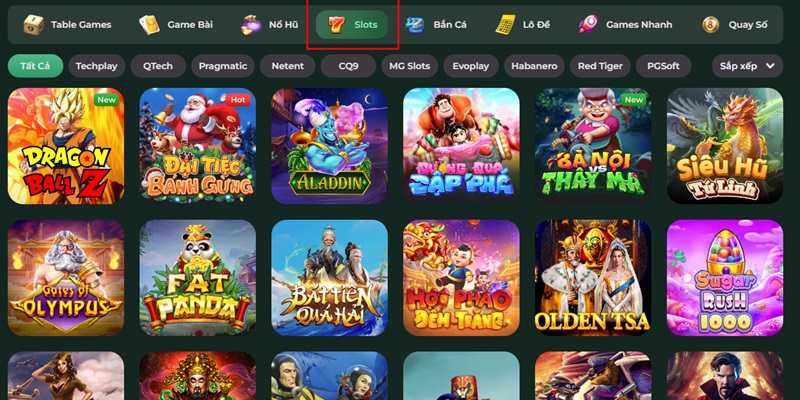The height and width of the screenshot is (400, 800).
Task: Filter games by Pragmatic provider
Action: (223, 66)
